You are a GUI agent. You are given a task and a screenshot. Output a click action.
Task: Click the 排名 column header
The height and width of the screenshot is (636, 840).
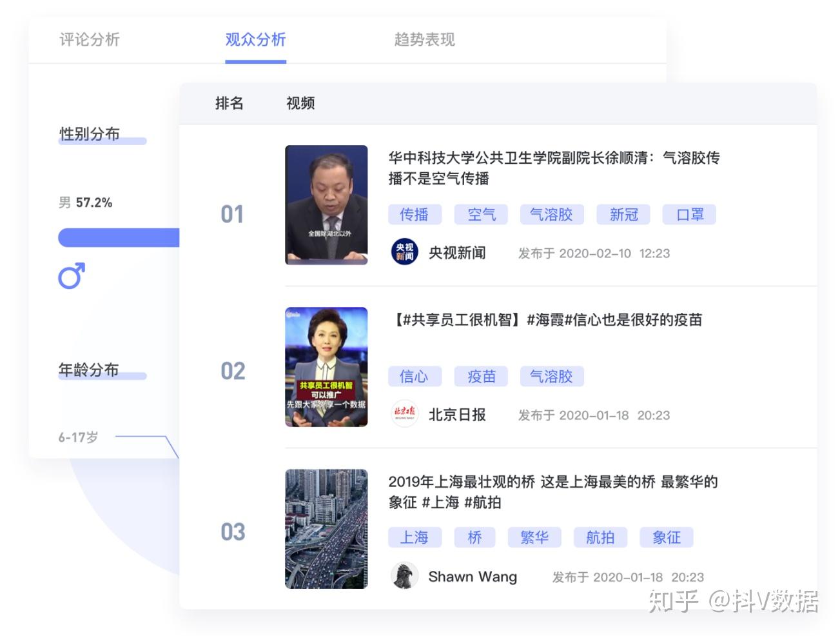[230, 103]
